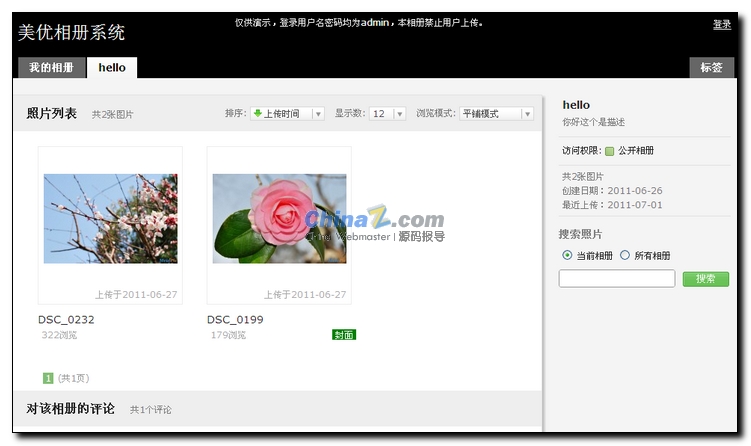Viewport: 751px width, 446px height.
Task: Open the plum blossom photo thumbnail
Action: click(111, 218)
